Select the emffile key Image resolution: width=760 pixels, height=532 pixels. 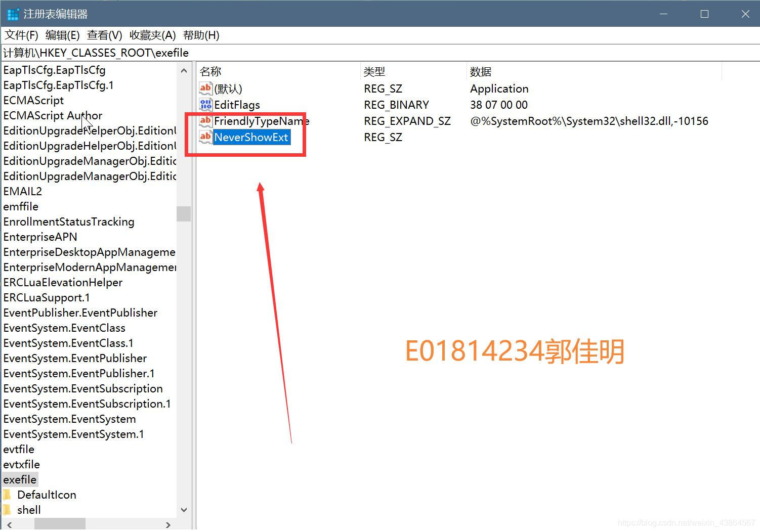pyautogui.click(x=21, y=206)
